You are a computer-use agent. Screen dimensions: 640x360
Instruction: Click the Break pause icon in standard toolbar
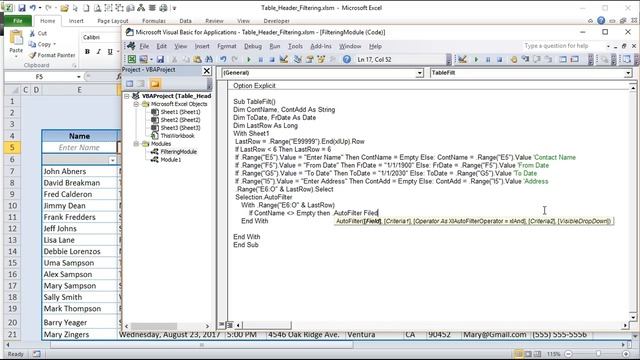(260, 60)
